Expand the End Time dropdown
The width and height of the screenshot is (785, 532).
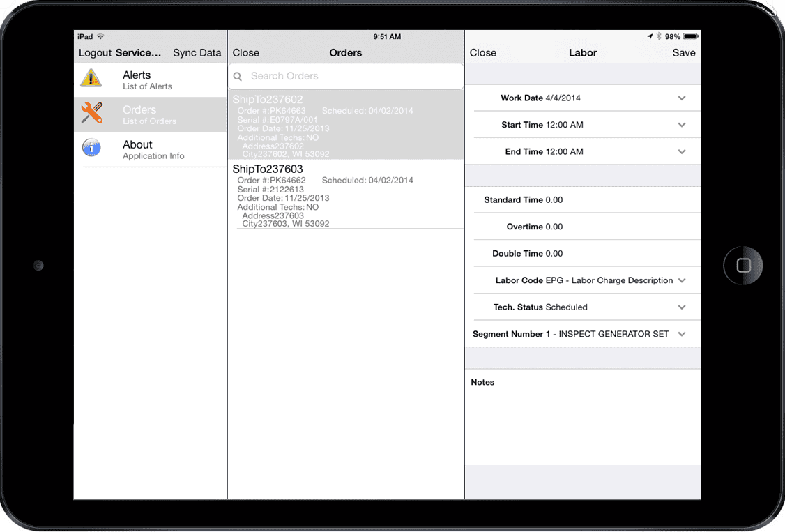[681, 151]
